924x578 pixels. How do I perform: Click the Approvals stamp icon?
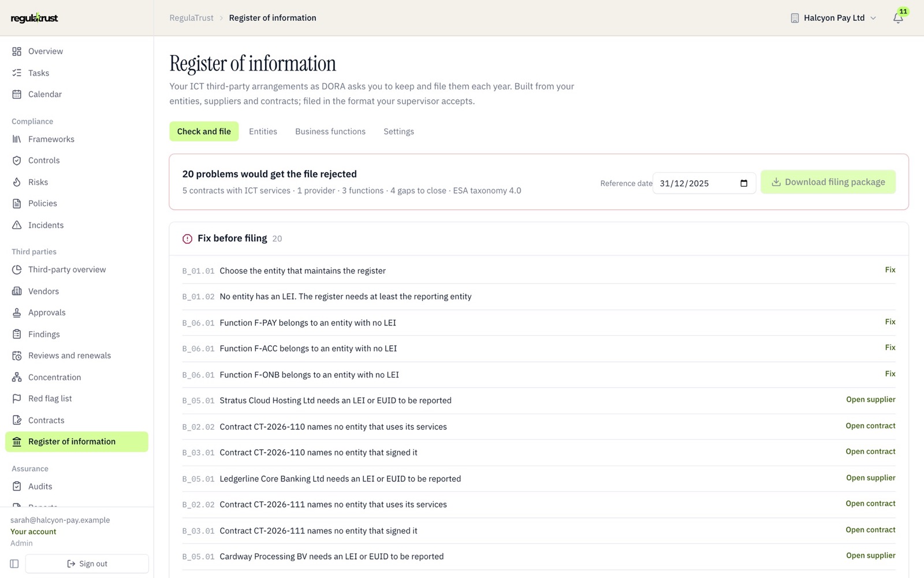[17, 313]
